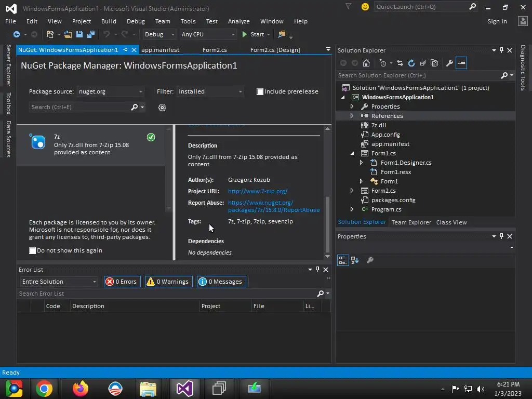
Task: Open NuGet settings gear icon
Action: coord(162,108)
